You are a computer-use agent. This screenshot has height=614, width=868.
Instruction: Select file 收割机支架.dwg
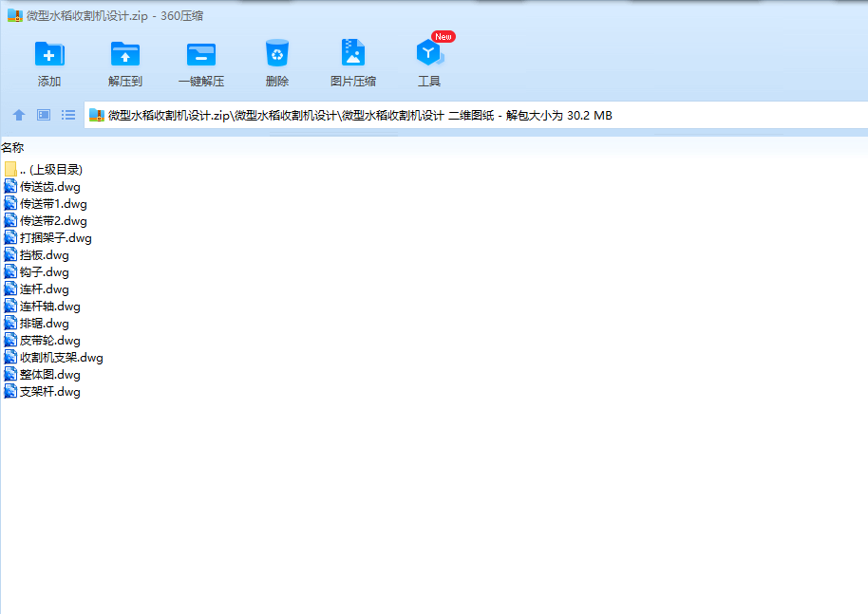tap(54, 358)
